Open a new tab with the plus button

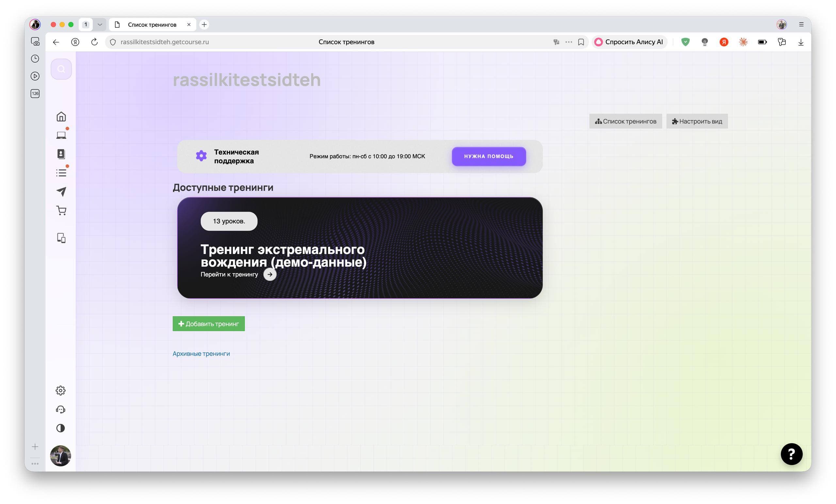(x=204, y=24)
